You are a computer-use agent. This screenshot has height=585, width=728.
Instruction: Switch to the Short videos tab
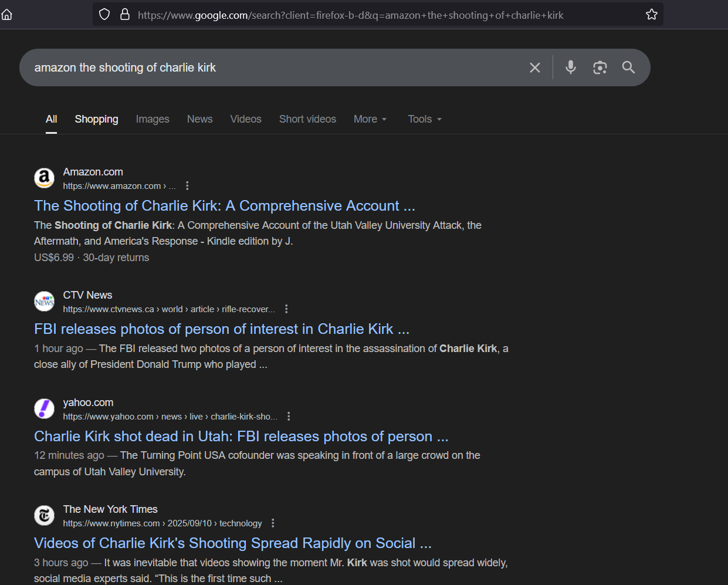(x=307, y=119)
